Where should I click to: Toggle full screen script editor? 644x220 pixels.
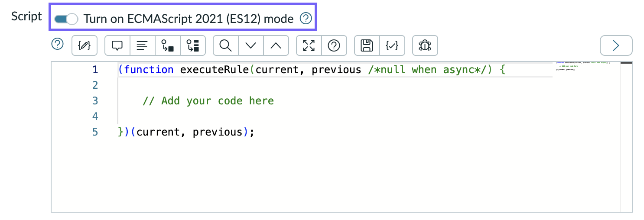coord(309,45)
